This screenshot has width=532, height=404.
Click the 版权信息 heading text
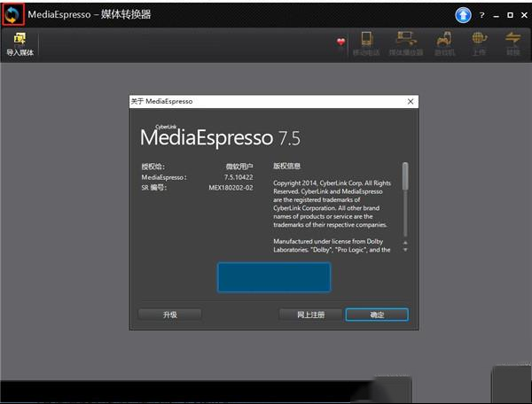(x=286, y=166)
